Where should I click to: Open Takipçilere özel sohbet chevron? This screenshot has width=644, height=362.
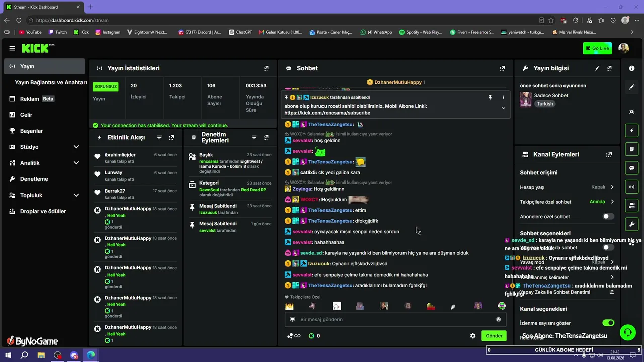pyautogui.click(x=612, y=202)
